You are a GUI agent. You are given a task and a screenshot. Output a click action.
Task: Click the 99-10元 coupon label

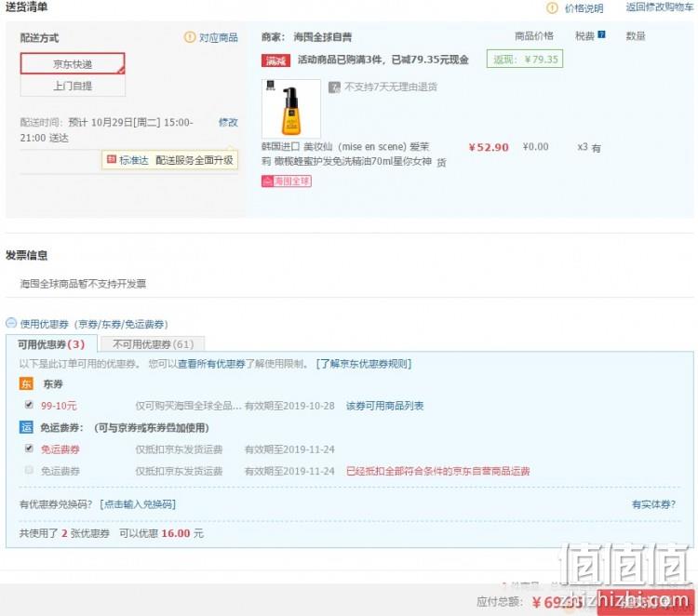pyautogui.click(x=59, y=406)
